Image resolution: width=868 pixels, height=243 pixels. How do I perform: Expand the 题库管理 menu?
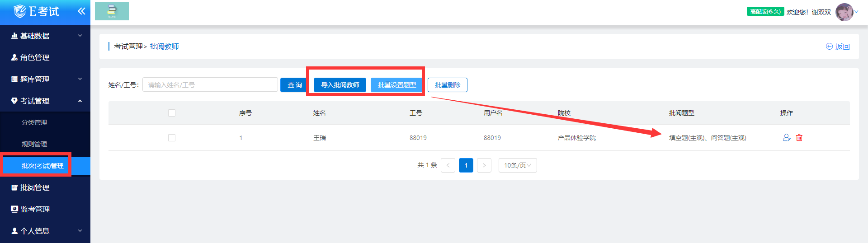click(45, 79)
